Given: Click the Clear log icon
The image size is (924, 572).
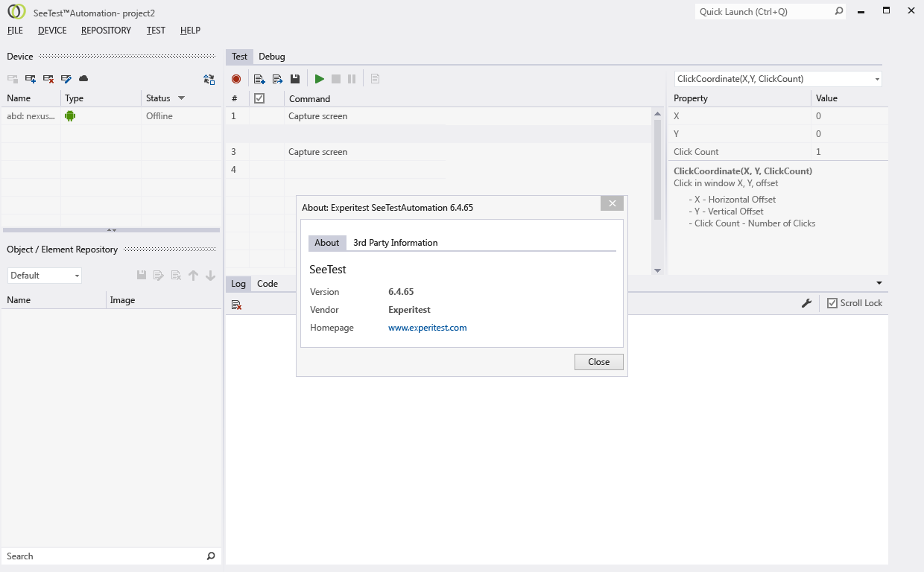Looking at the screenshot, I should click(x=236, y=304).
